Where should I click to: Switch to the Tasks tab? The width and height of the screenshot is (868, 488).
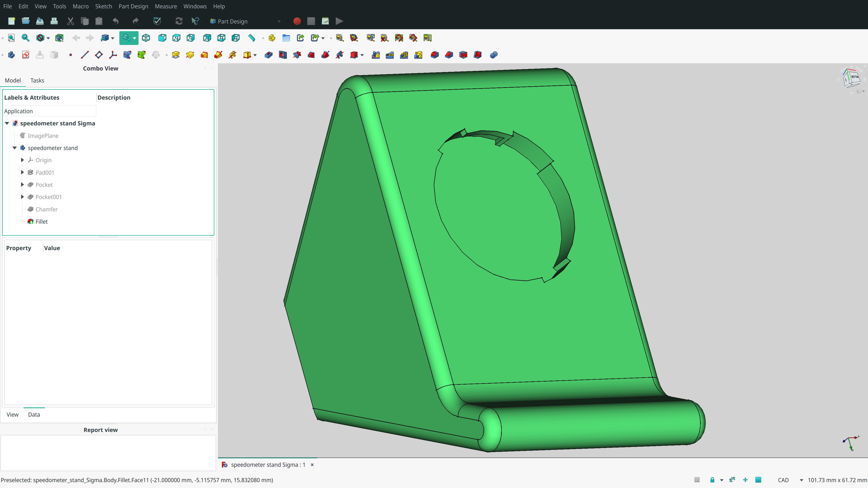coord(37,80)
